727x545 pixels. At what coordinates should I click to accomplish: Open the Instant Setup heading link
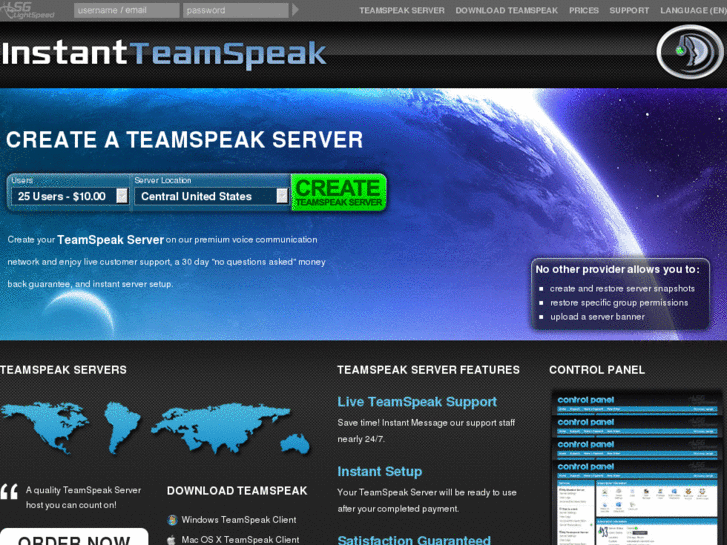pos(380,472)
